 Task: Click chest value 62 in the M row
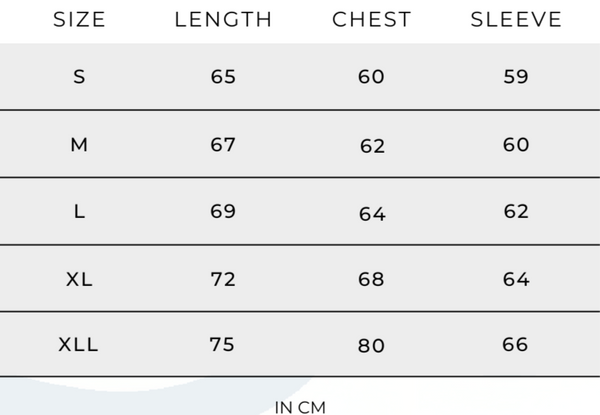click(x=372, y=147)
